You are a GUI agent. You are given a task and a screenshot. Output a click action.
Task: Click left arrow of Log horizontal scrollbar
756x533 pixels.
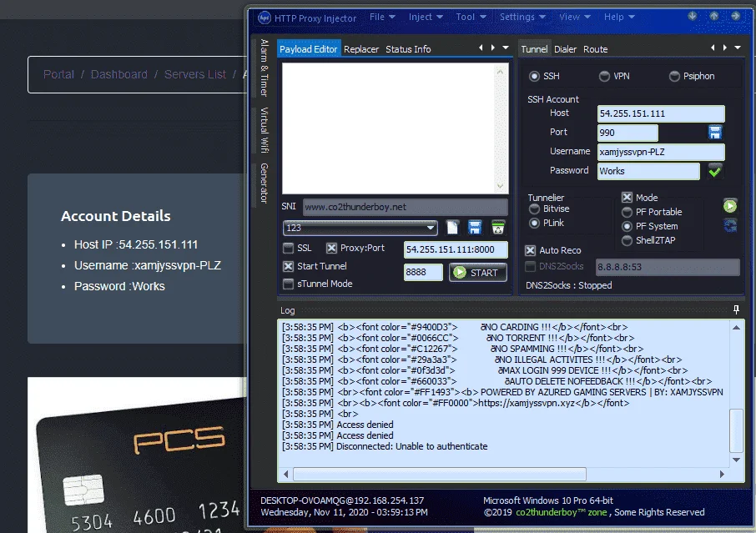click(286, 475)
